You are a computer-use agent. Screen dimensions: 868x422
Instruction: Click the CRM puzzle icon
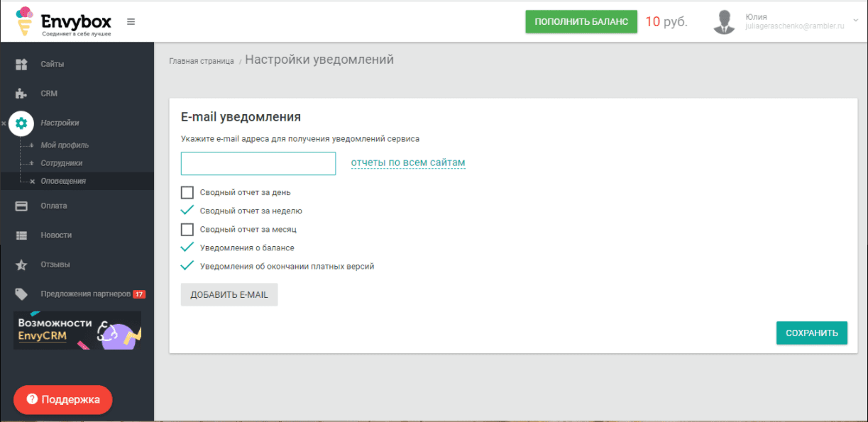click(x=21, y=94)
